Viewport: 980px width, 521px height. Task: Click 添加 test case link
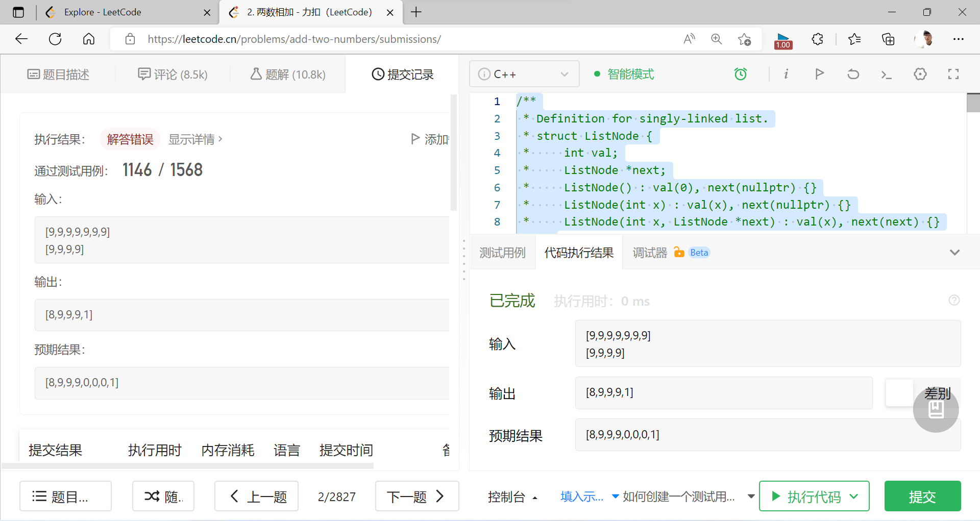[x=430, y=139]
